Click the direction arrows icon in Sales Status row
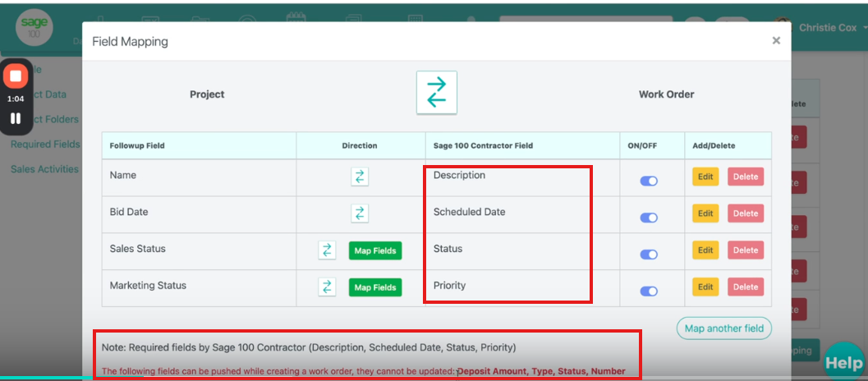This screenshot has width=868, height=381. tap(327, 250)
